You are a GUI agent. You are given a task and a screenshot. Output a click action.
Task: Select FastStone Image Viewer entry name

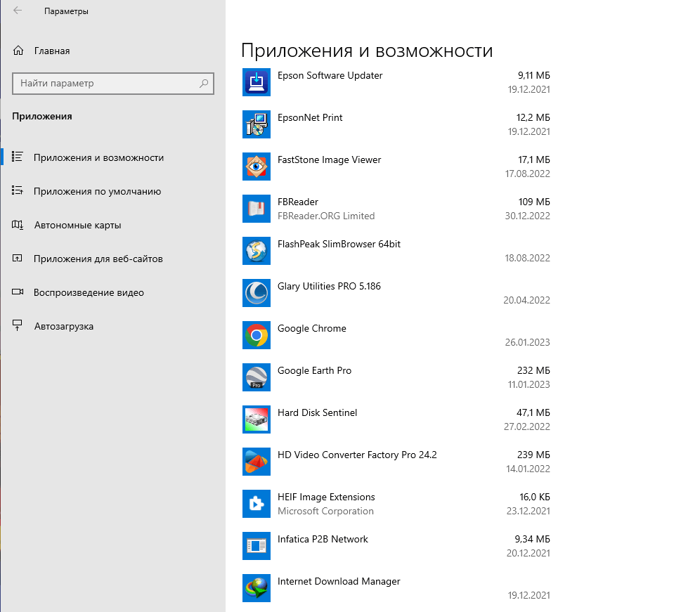pos(329,159)
